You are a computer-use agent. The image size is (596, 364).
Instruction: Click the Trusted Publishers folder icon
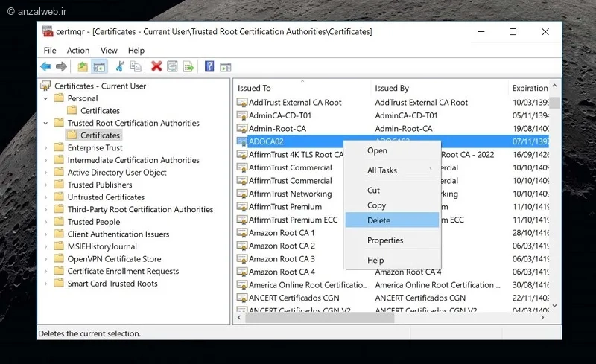59,185
